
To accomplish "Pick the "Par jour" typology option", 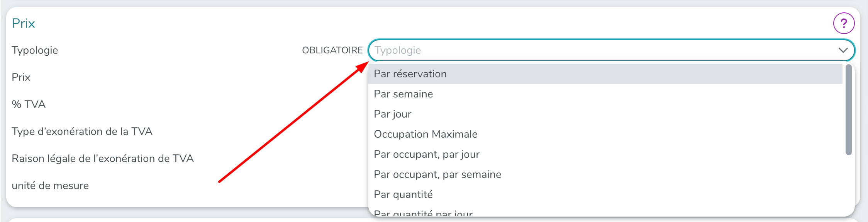I will click(393, 114).
